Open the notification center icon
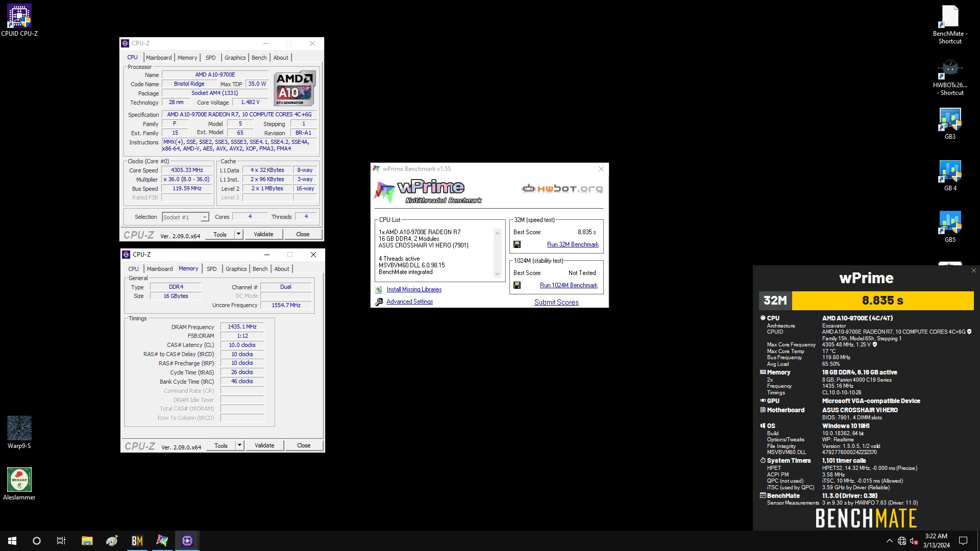 tap(963, 541)
